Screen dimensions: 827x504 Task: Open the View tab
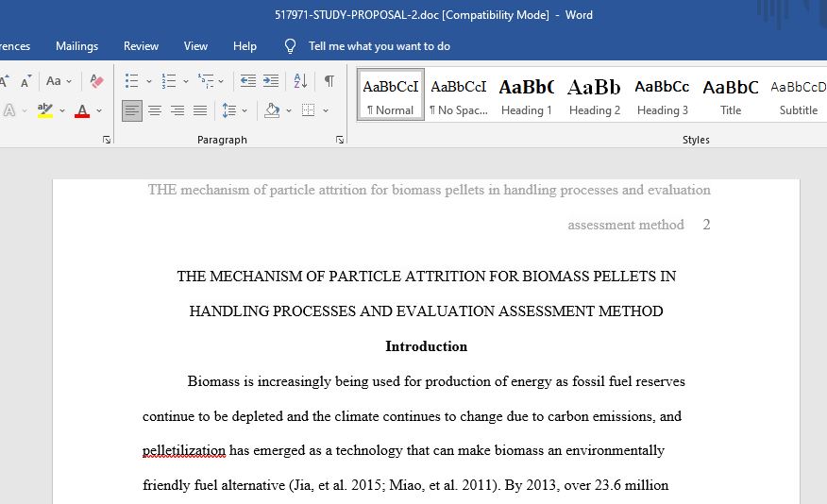(x=195, y=46)
